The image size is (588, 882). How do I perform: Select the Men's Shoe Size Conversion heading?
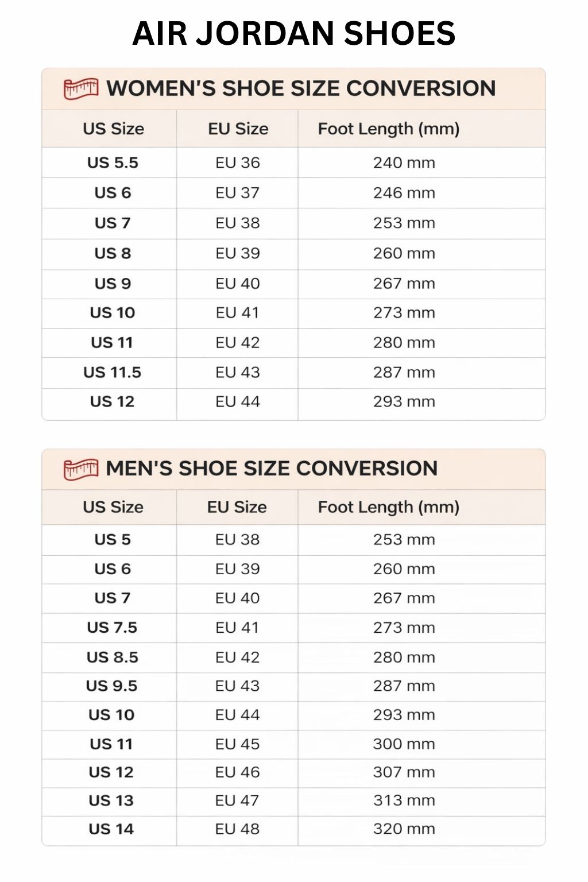pyautogui.click(x=271, y=469)
